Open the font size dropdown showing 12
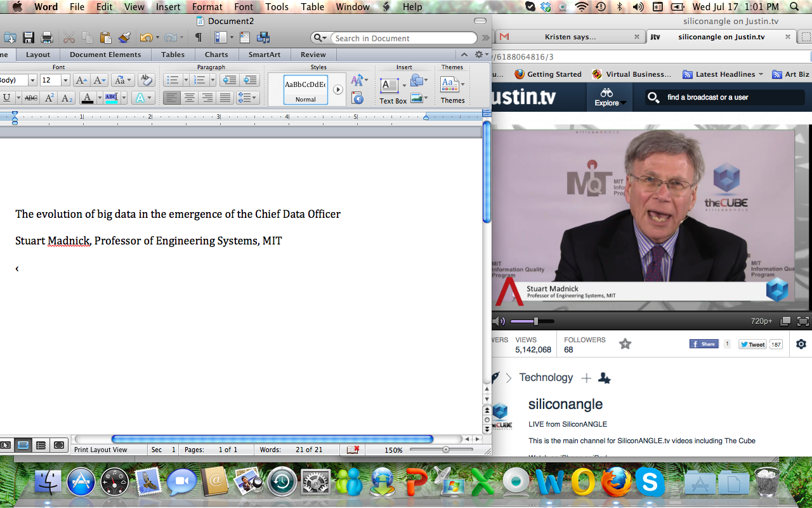Viewport: 812px width, 508px height. [x=65, y=80]
